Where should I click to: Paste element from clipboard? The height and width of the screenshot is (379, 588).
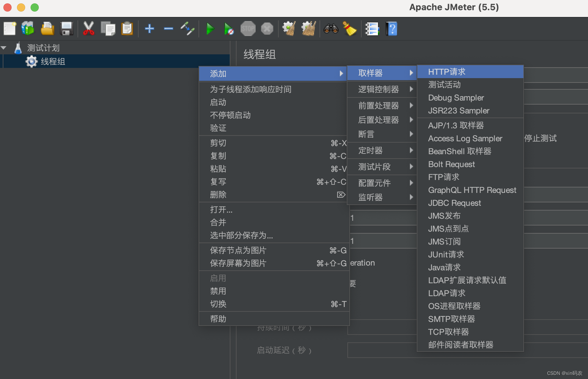(x=127, y=29)
